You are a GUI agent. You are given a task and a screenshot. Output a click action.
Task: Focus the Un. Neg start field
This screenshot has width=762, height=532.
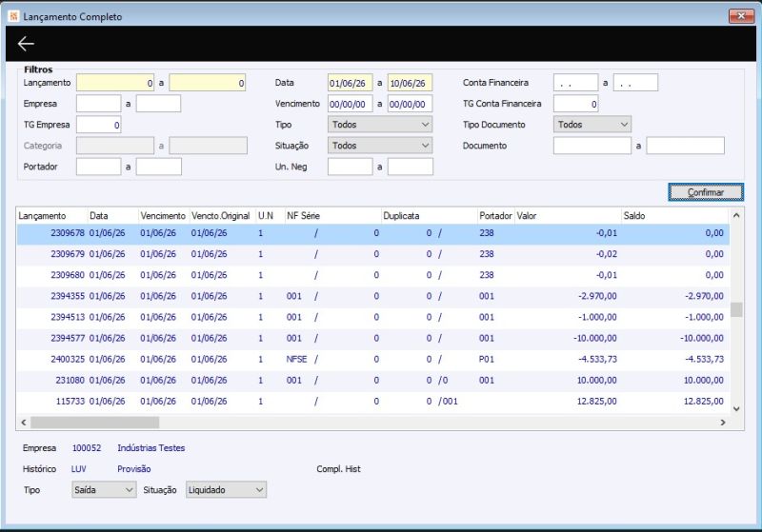(350, 167)
